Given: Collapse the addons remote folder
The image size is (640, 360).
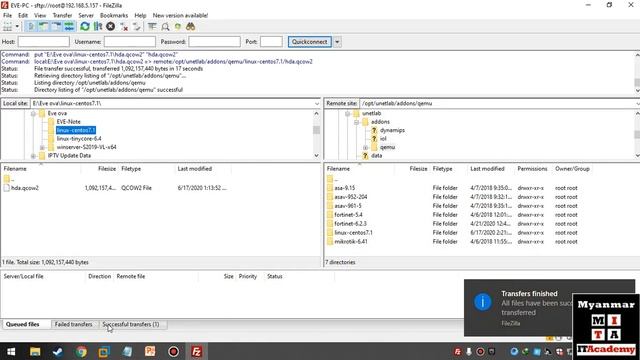Looking at the screenshot, I should click(x=356, y=122).
